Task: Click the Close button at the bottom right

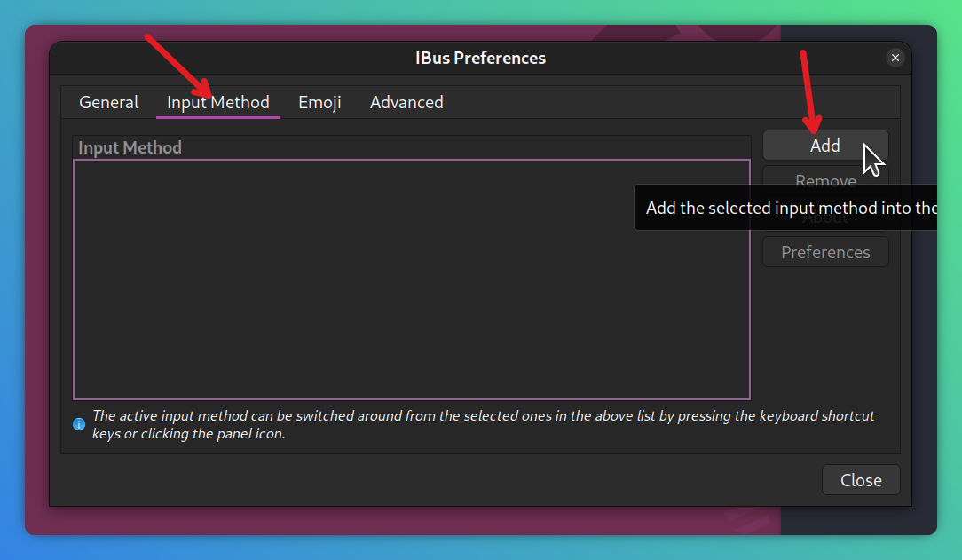Action: coord(861,479)
